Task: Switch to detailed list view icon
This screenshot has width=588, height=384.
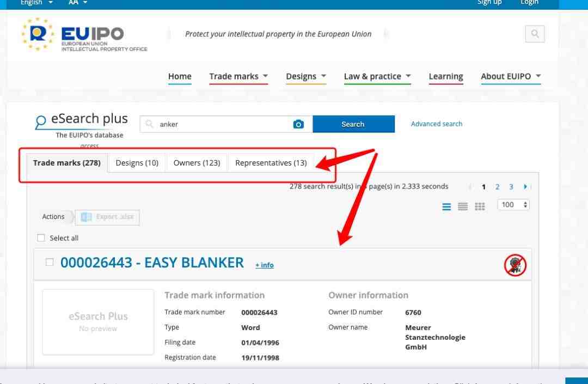Action: pyautogui.click(x=446, y=206)
